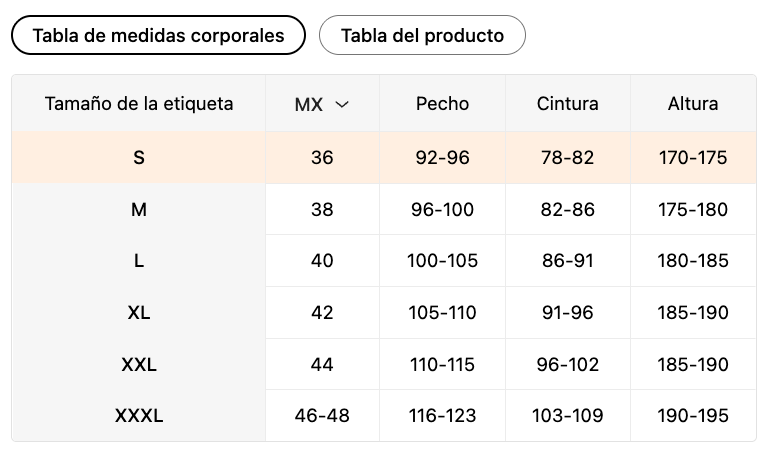Select the XL size row label
Screen dimensions: 774x454
click(139, 313)
